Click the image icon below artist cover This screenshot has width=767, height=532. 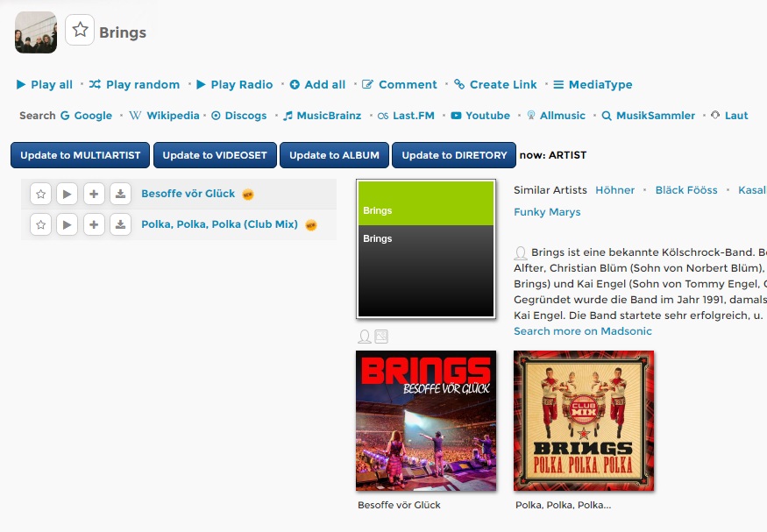[x=381, y=337]
